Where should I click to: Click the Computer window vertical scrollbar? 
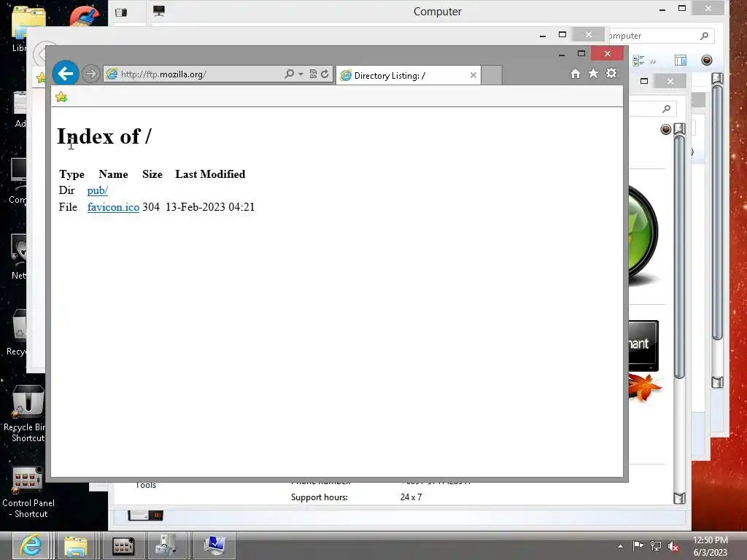coord(718,212)
